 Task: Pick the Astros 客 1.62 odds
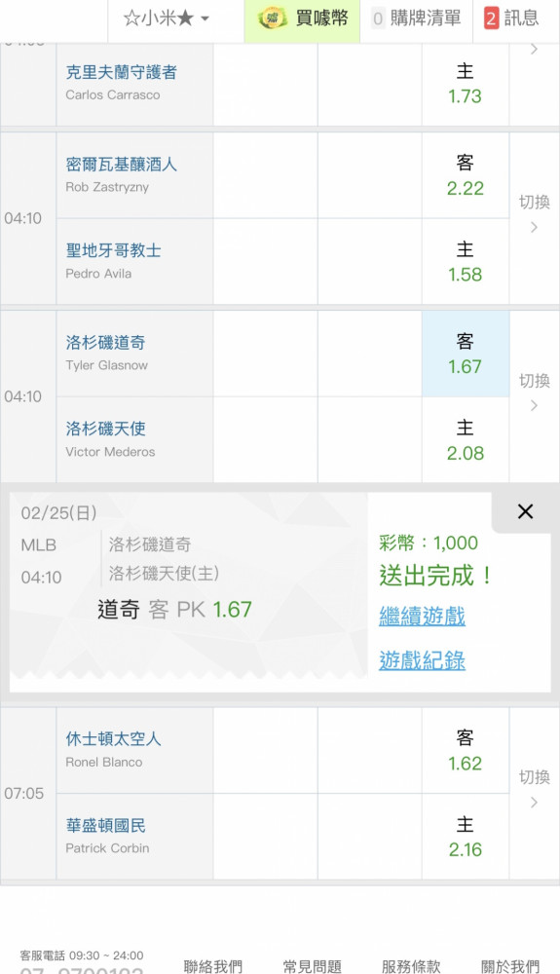pyautogui.click(x=466, y=750)
